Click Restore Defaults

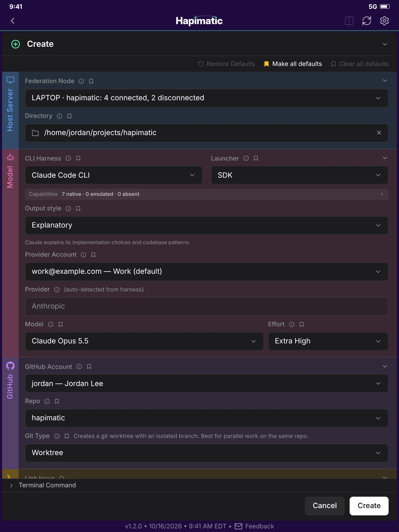(227, 64)
